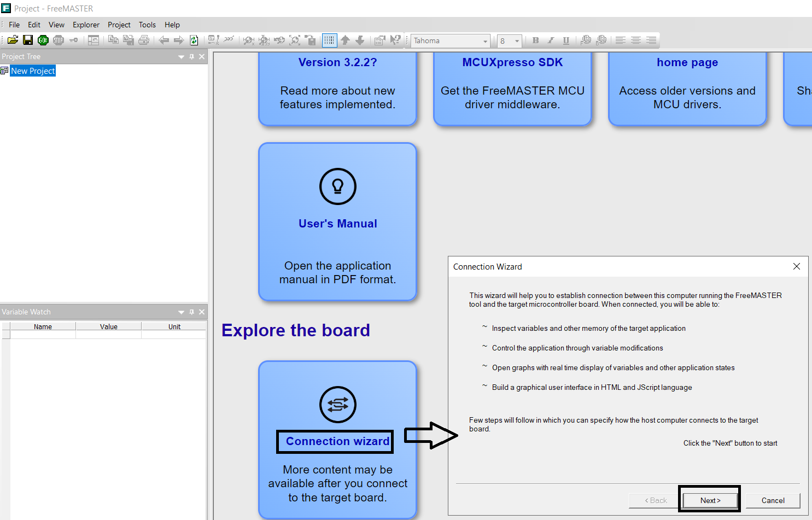The image size is (812, 520).
Task: Select New Project in the Project Tree
Action: (33, 71)
